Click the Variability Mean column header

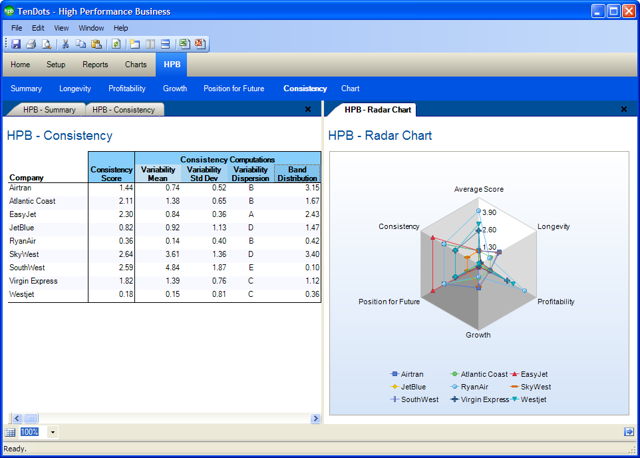pyautogui.click(x=158, y=173)
